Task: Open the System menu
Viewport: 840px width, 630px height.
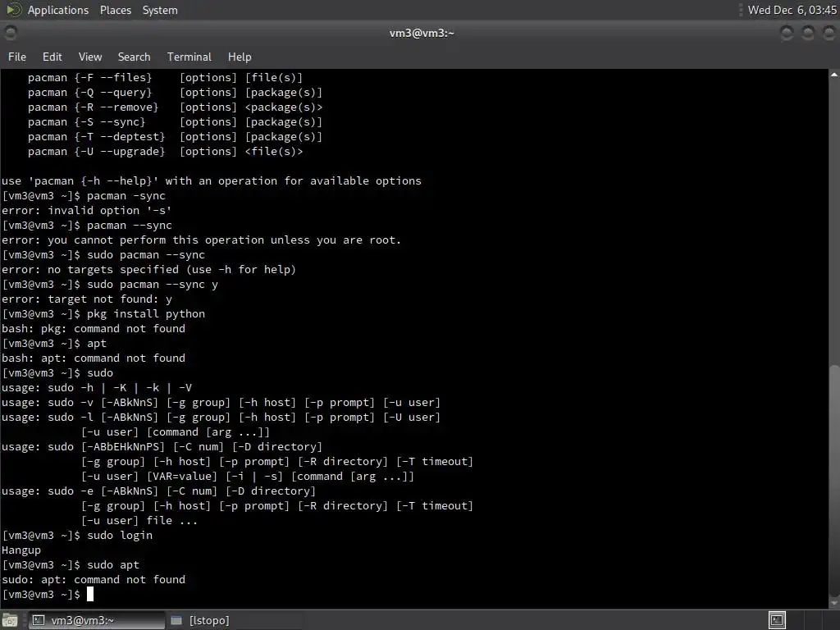Action: click(x=160, y=10)
